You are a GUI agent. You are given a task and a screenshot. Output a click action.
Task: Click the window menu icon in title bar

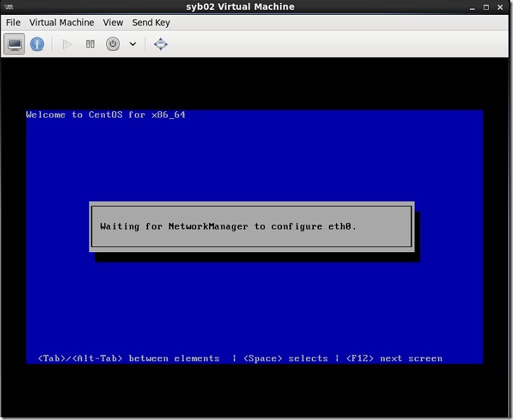point(9,7)
